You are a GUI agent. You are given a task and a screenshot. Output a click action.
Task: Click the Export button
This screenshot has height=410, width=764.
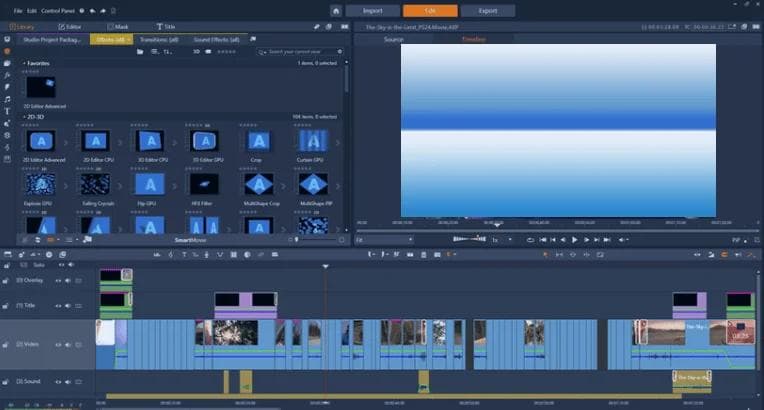tap(488, 11)
